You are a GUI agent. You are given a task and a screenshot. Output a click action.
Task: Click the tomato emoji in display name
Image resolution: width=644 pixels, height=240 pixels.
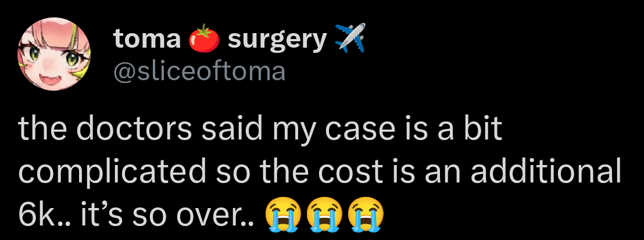pyautogui.click(x=204, y=38)
